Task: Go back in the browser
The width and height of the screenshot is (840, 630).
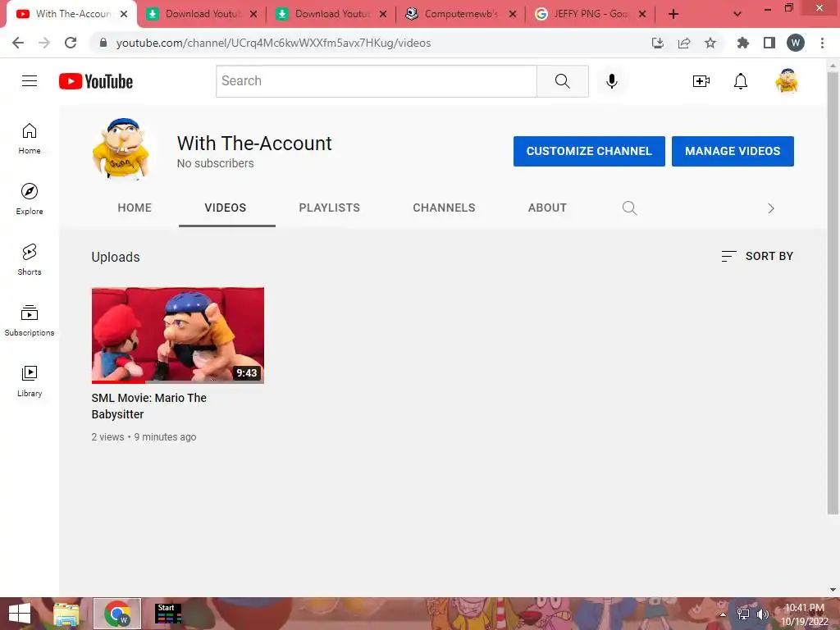Action: click(x=18, y=43)
